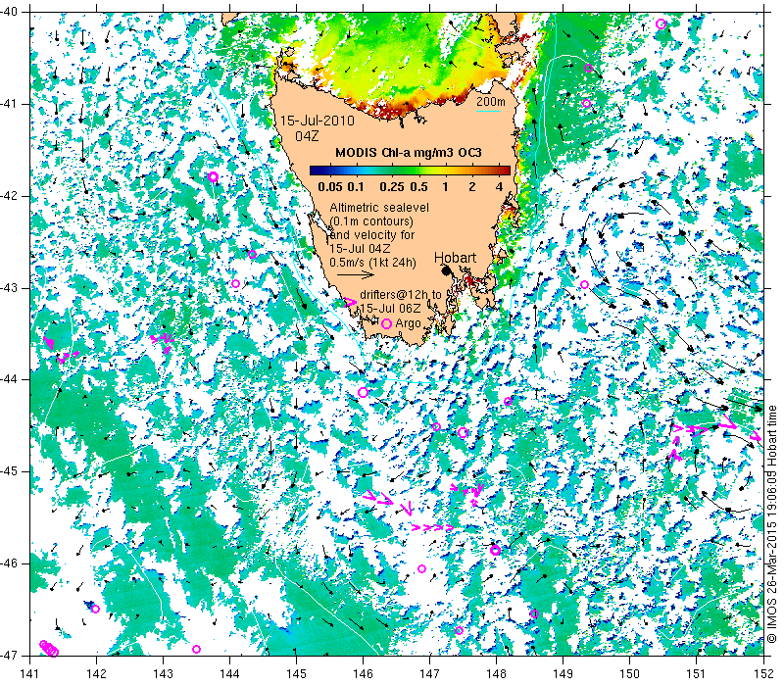Select the MODIS Chl-a color scale bar
The width and height of the screenshot is (784, 686).
coord(410,171)
